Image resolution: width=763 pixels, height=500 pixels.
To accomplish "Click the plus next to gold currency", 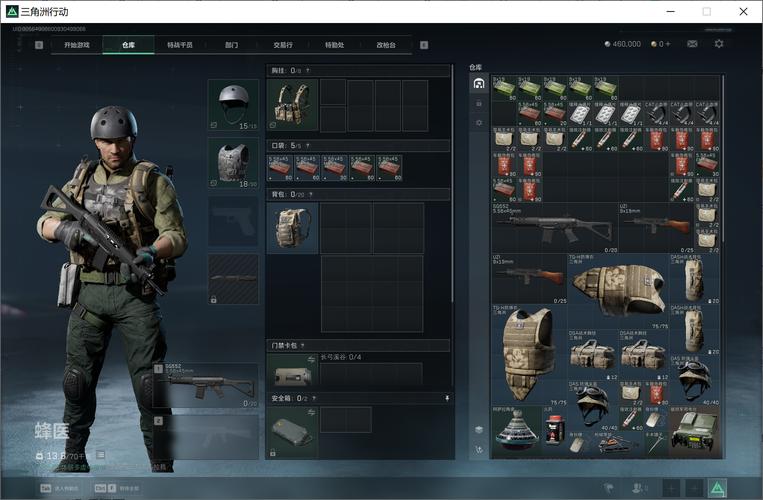I will [667, 44].
